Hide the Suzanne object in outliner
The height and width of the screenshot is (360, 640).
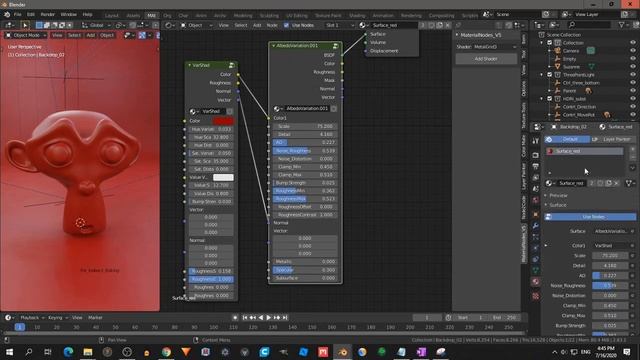(x=633, y=67)
